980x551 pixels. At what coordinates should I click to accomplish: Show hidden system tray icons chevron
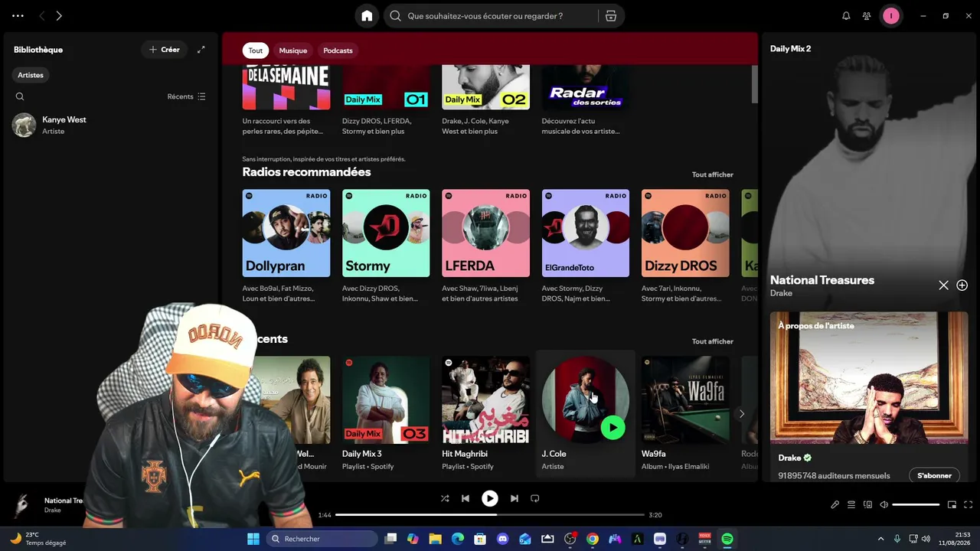(880, 539)
